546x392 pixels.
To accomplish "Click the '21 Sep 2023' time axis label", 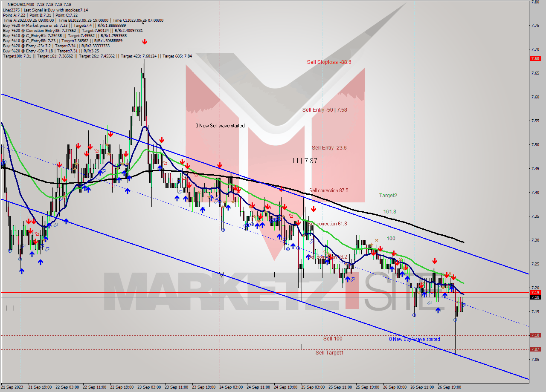I will (x=12, y=387).
